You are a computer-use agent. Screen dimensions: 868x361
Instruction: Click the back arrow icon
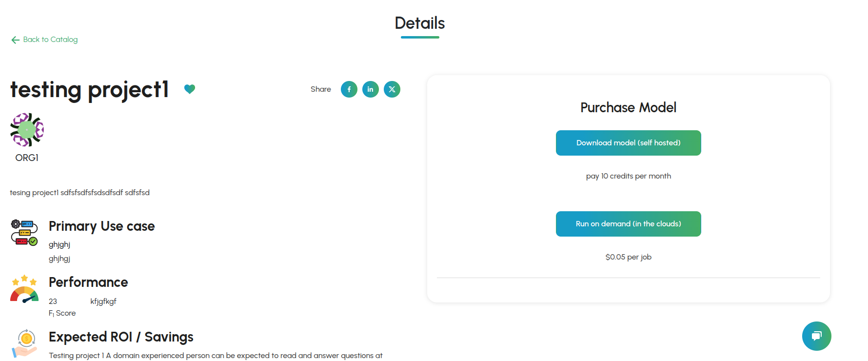tap(16, 40)
